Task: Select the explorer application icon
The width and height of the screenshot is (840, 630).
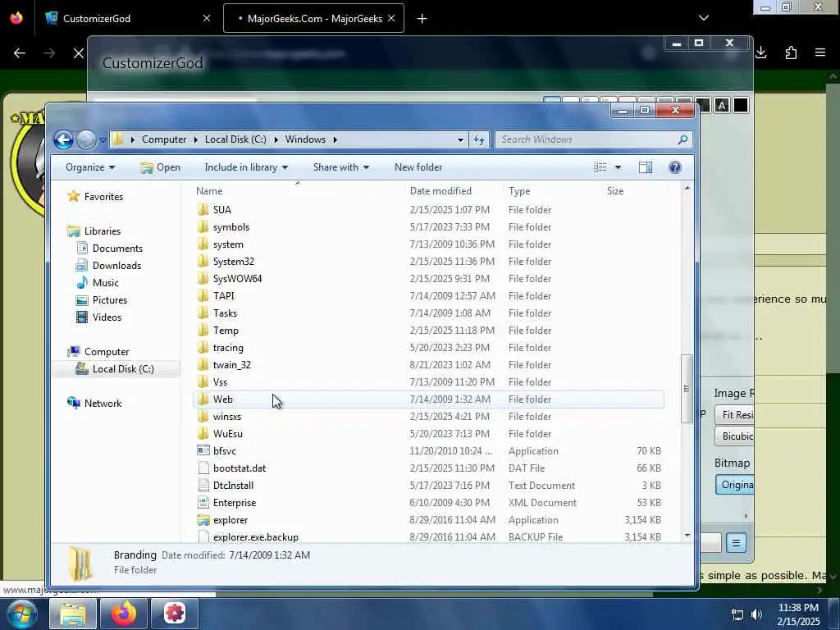Action: click(203, 519)
